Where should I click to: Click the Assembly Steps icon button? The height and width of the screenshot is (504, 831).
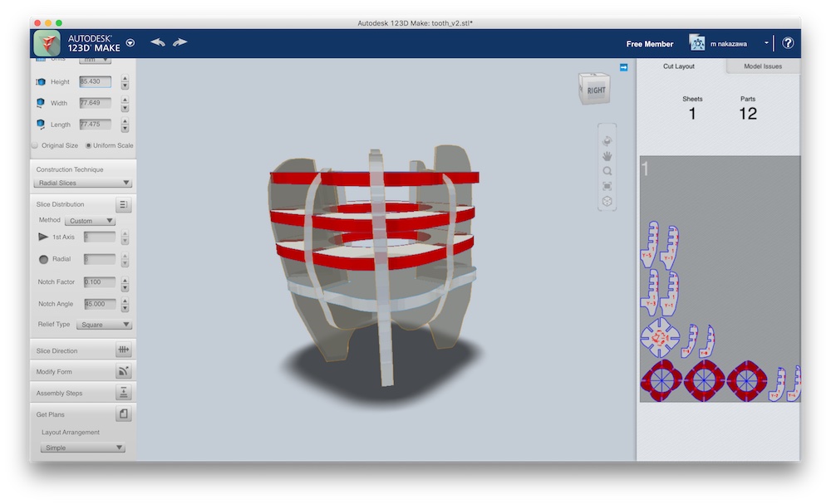[x=124, y=392]
